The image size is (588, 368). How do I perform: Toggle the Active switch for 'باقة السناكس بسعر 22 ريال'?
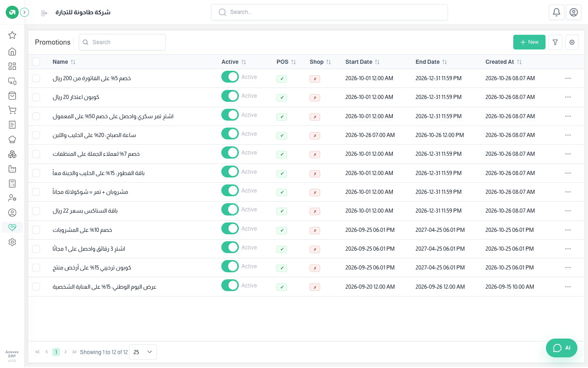[230, 209]
